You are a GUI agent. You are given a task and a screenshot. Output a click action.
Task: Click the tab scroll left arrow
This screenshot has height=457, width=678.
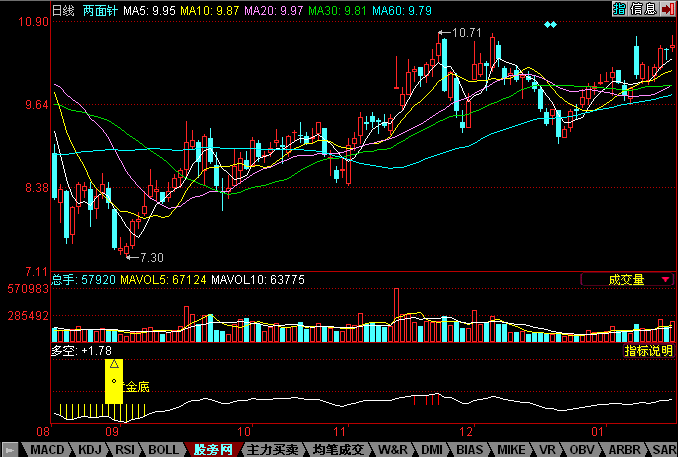[8, 450]
